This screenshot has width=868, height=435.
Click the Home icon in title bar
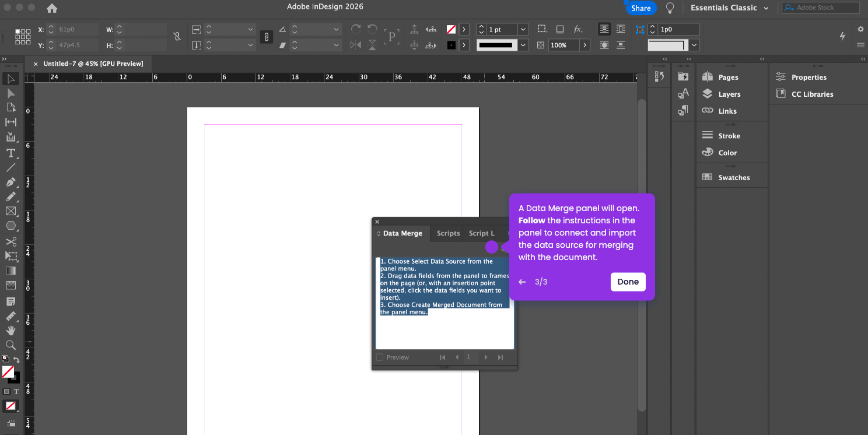pyautogui.click(x=52, y=8)
